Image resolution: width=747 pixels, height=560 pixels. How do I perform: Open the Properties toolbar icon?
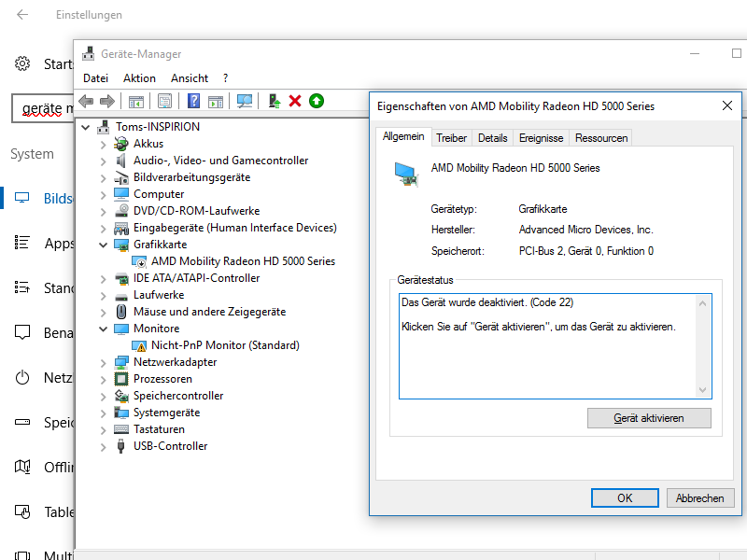click(x=165, y=101)
